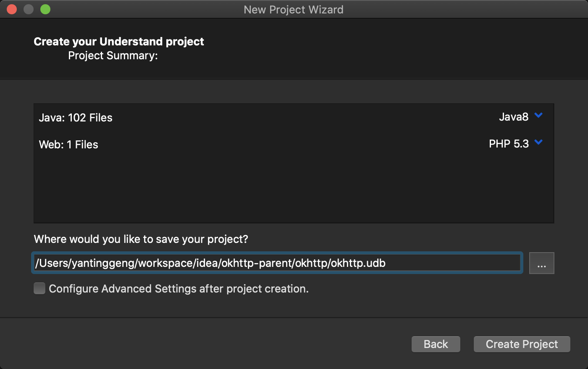
Task: Open the PHP 5.3 version dropdown
Action: coord(509,144)
